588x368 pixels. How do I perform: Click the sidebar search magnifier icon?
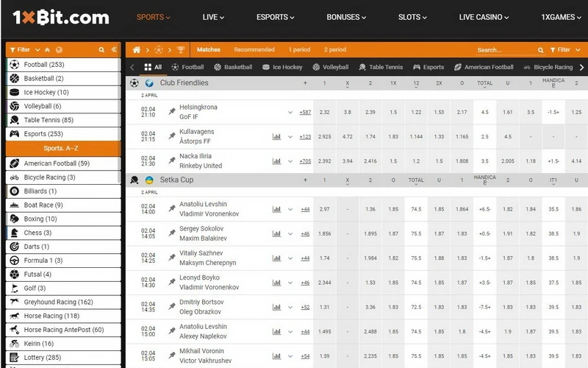point(101,50)
